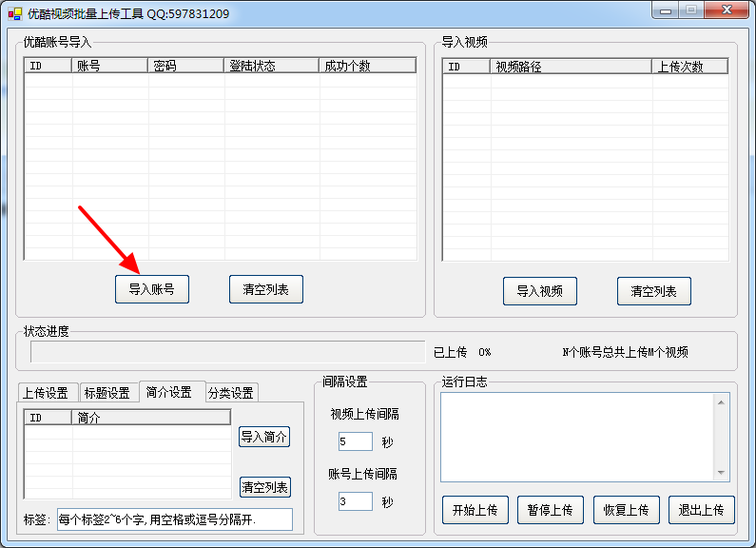Screen dimensions: 756x548
Task: Click 导入简介 button
Action: coord(264,437)
